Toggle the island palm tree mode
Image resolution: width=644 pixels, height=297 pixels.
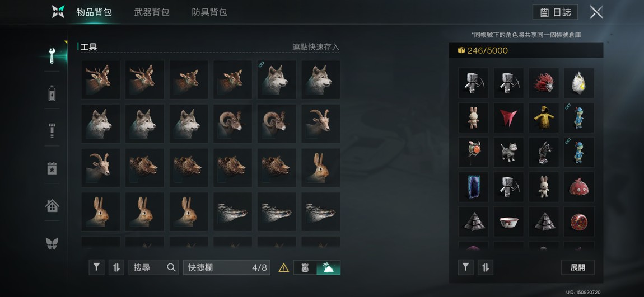(328, 267)
